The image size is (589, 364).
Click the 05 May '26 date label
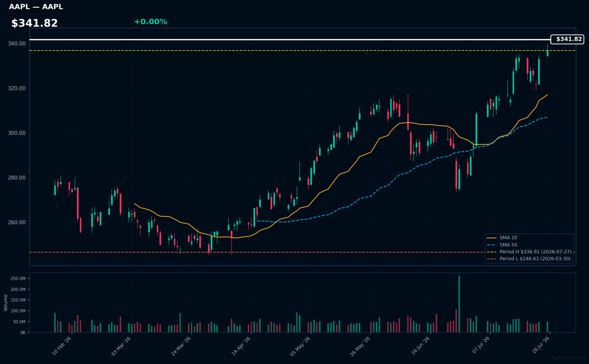pos(300,346)
